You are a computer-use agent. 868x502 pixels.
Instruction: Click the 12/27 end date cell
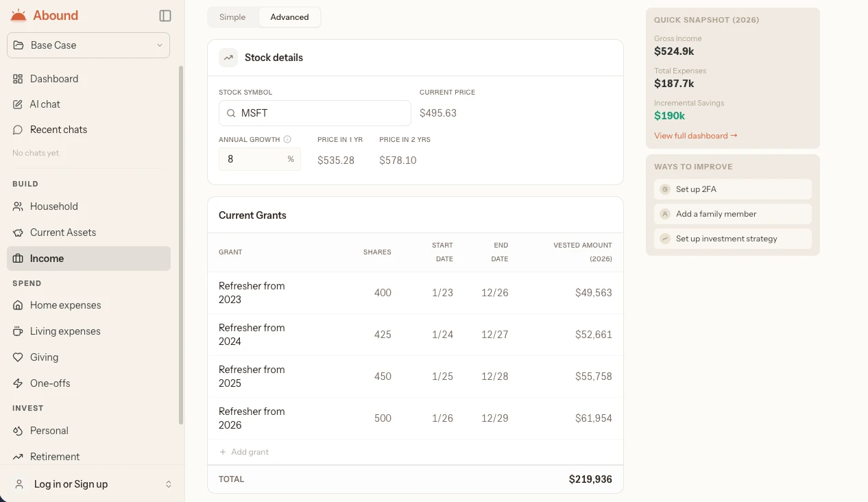click(x=494, y=335)
